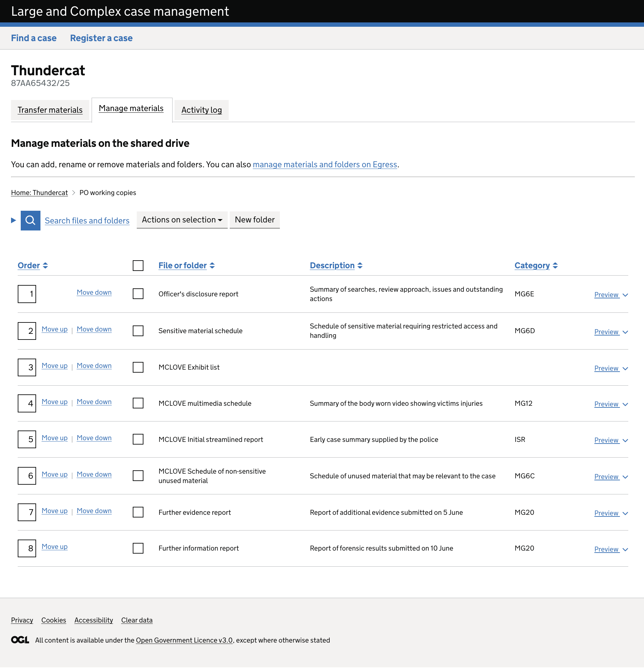The image size is (644, 669).
Task: Click the sort arrows next to Order
Action: pyautogui.click(x=45, y=266)
